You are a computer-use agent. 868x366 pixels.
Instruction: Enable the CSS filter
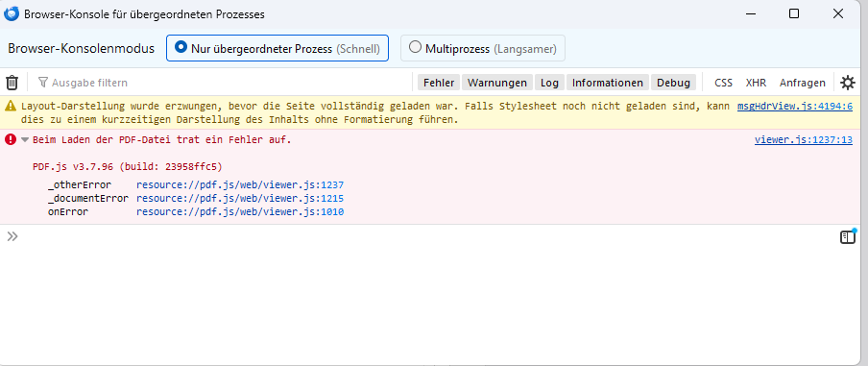click(723, 83)
